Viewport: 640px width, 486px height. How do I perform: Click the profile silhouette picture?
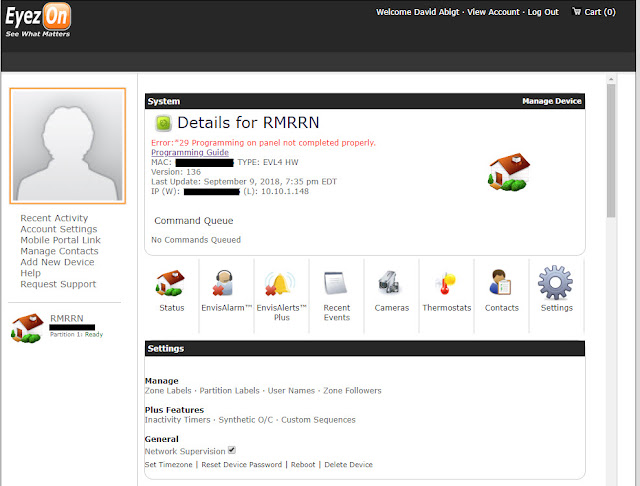click(x=68, y=146)
